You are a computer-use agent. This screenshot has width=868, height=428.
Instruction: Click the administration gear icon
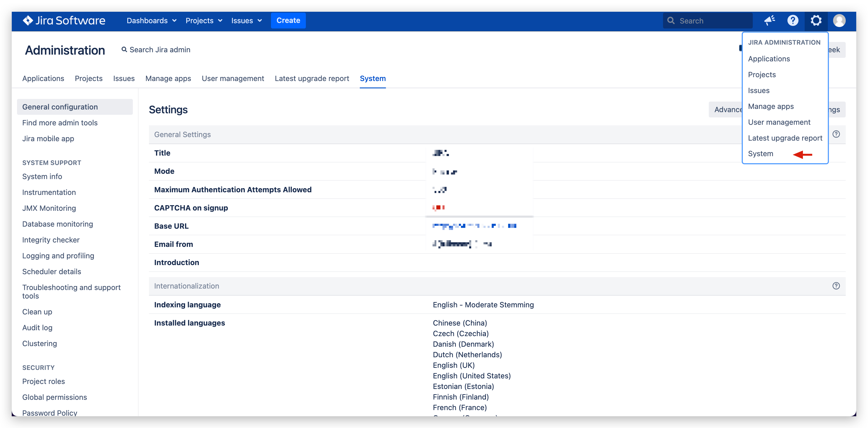(x=816, y=21)
